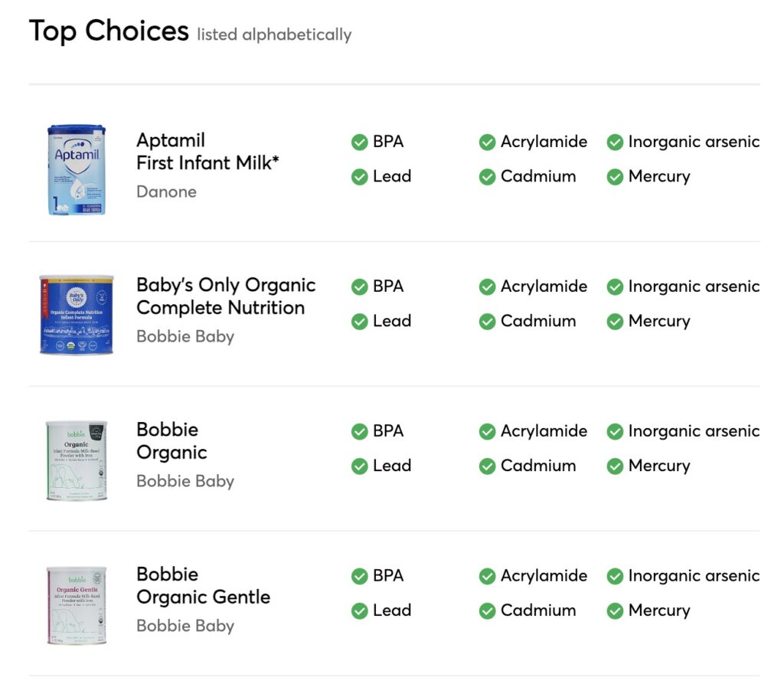
Task: Open the Bobbie Organic Gentle can image
Action: (77, 605)
